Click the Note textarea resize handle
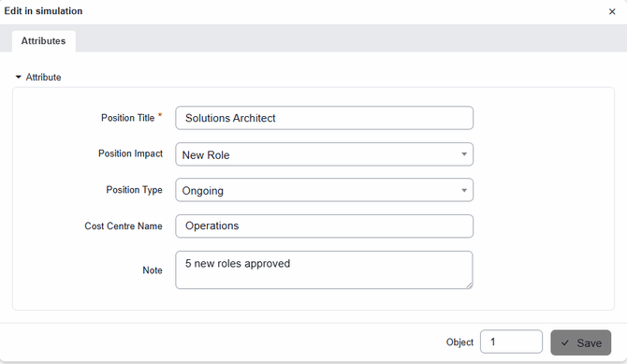 point(469,285)
